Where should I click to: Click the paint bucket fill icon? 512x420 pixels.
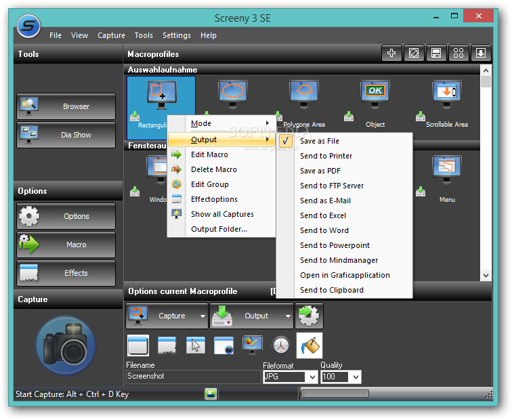point(310,345)
